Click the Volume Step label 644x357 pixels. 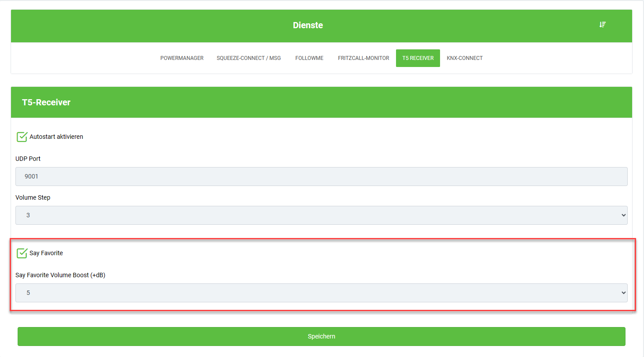[33, 197]
